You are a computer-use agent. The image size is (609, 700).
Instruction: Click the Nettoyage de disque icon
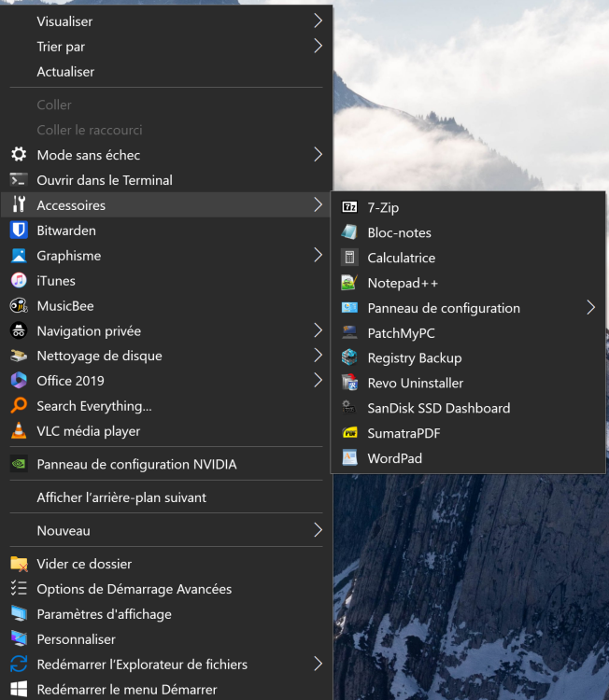(19, 356)
